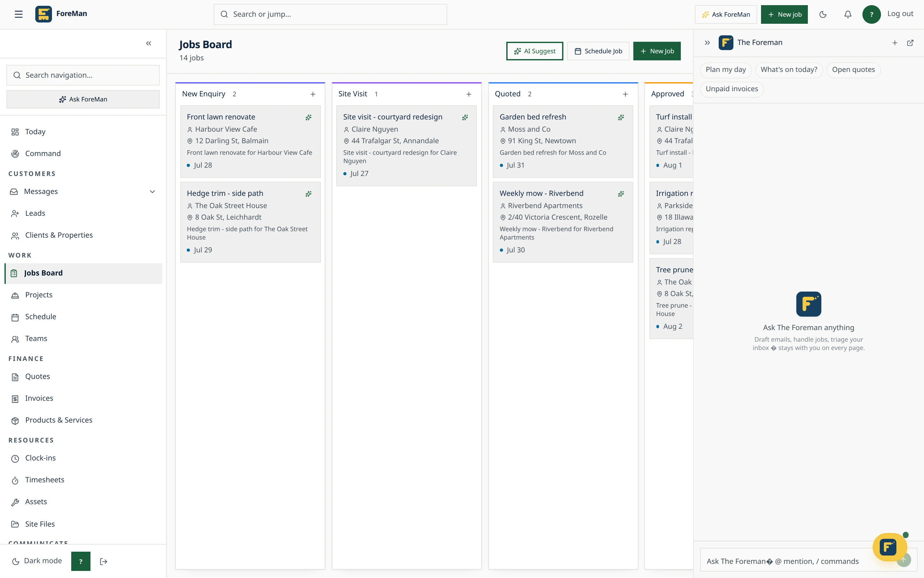Screen dimensions: 924x578
Task: Collapse the sidebar with double-chevron icon
Action: tap(149, 44)
